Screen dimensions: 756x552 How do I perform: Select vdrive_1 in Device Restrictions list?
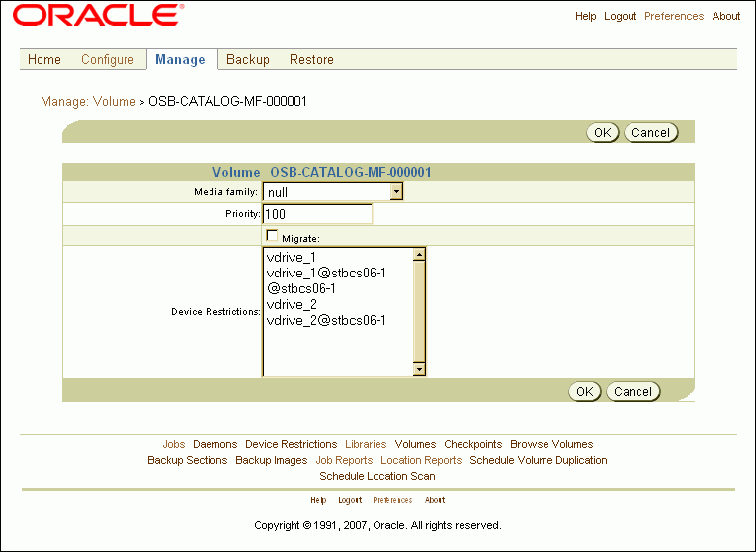pyautogui.click(x=292, y=257)
